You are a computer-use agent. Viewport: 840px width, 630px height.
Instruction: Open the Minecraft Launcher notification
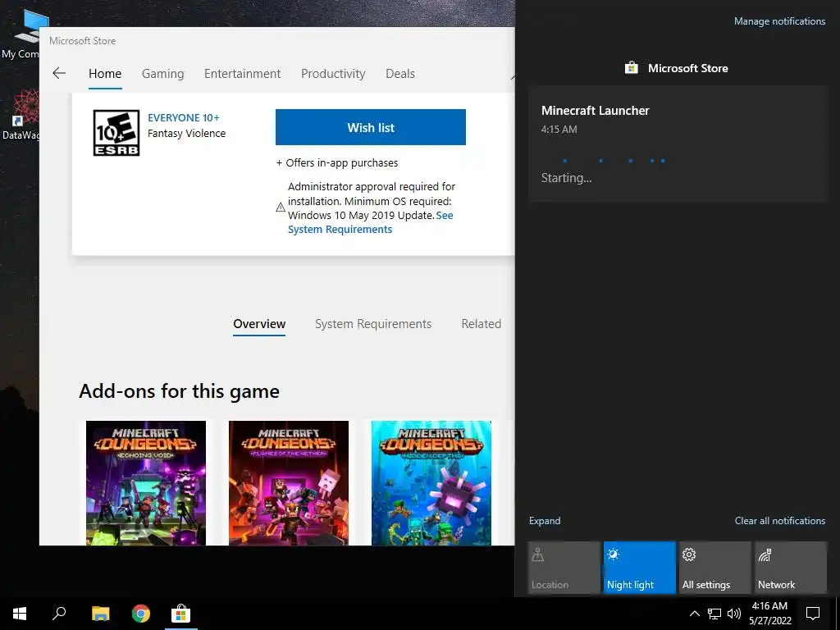678,144
